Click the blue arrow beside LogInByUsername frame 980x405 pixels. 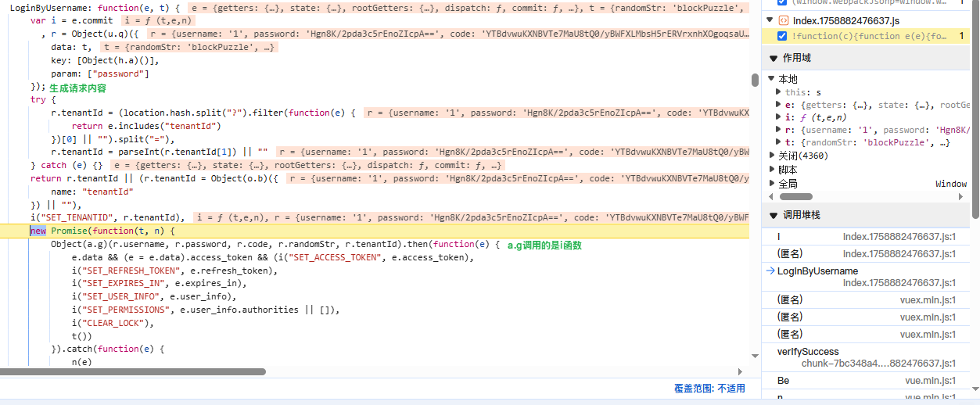pos(771,271)
